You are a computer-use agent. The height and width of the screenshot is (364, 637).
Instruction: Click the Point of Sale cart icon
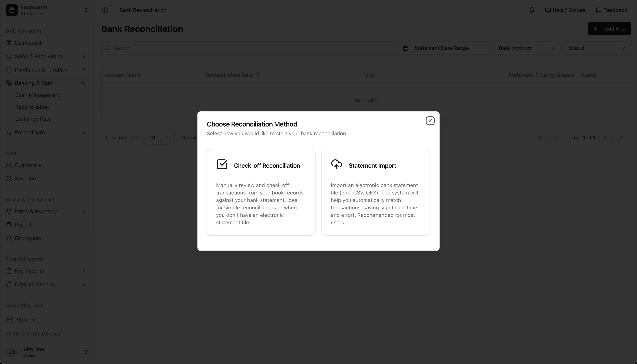9,132
